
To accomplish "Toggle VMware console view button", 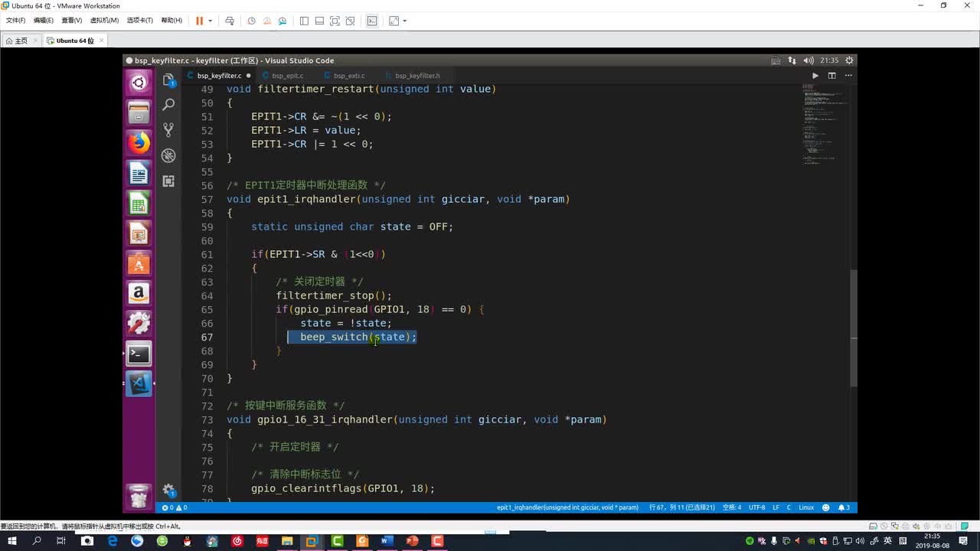I will (x=372, y=21).
